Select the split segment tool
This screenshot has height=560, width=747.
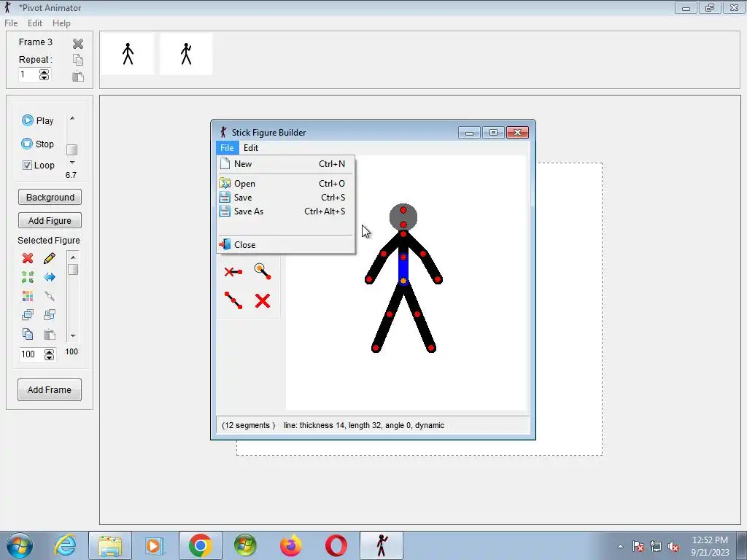pyautogui.click(x=233, y=300)
